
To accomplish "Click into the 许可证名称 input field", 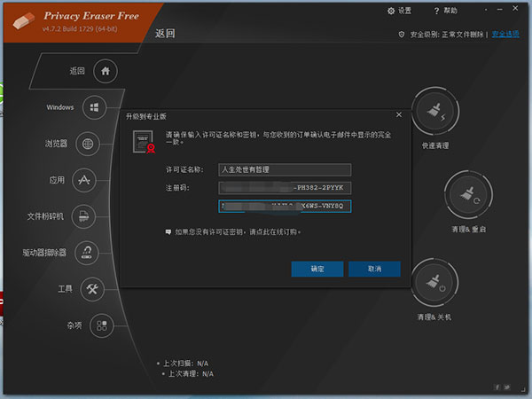I will pyautogui.click(x=285, y=169).
